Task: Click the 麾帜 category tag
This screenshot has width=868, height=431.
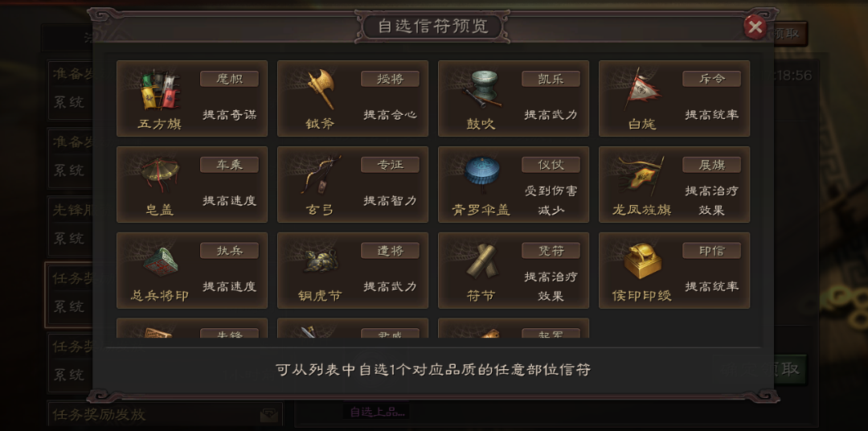Action: pos(229,79)
